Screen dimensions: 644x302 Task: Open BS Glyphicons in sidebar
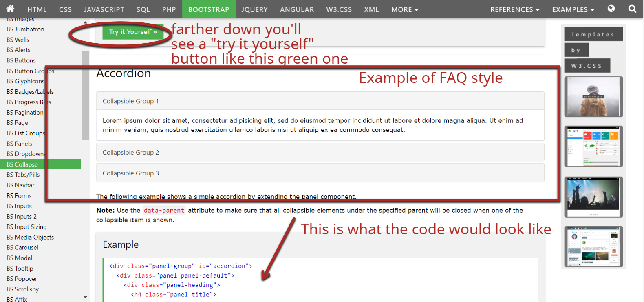[25, 81]
